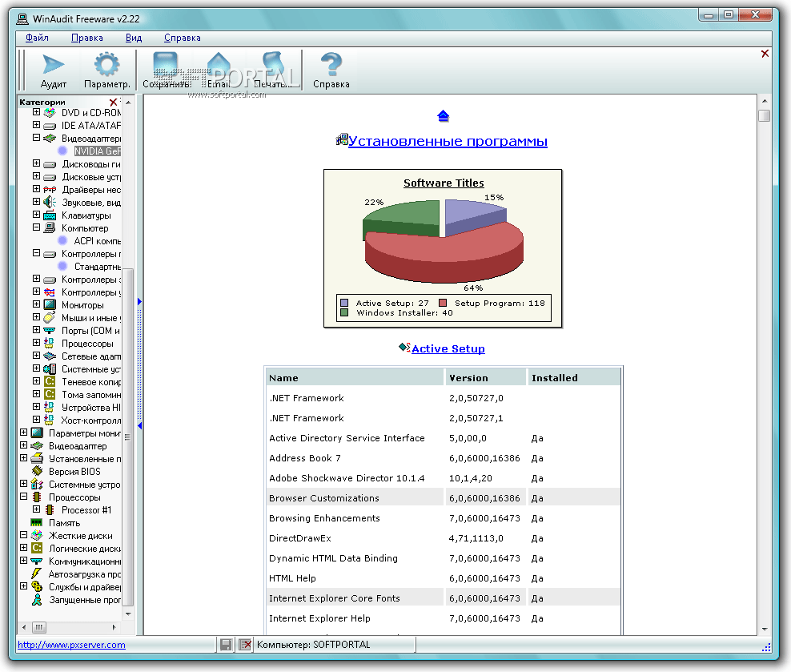Click the Сетевые адаптеры network icon
The height and width of the screenshot is (672, 791).
[x=50, y=356]
